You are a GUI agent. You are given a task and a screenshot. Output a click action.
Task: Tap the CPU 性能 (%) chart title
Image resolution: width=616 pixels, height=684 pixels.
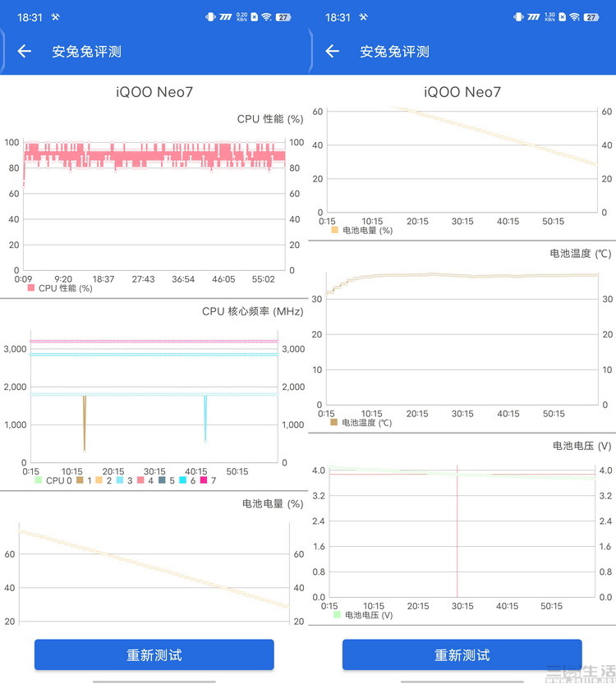270,119
